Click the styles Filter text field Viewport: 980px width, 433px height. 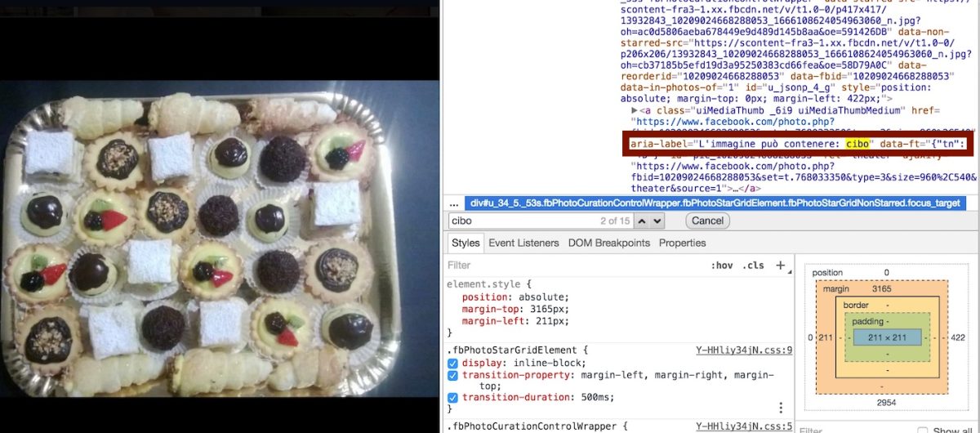click(572, 266)
